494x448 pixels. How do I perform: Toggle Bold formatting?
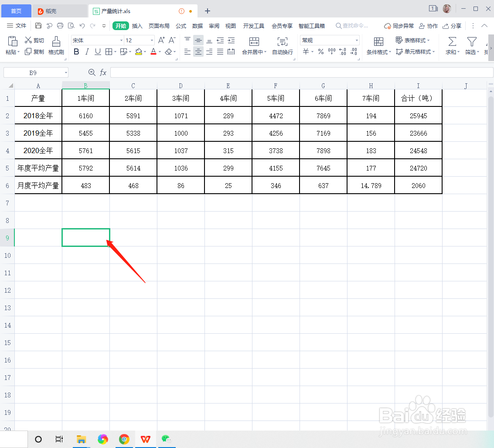(x=76, y=51)
